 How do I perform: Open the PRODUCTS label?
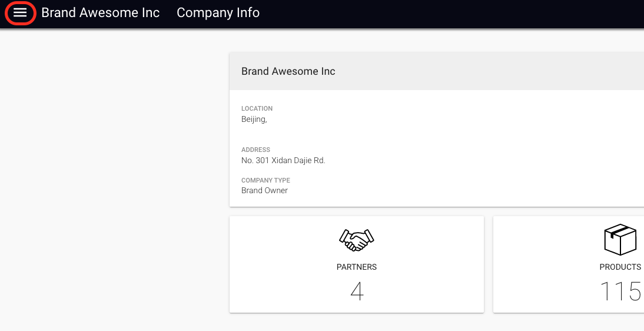pyautogui.click(x=620, y=267)
